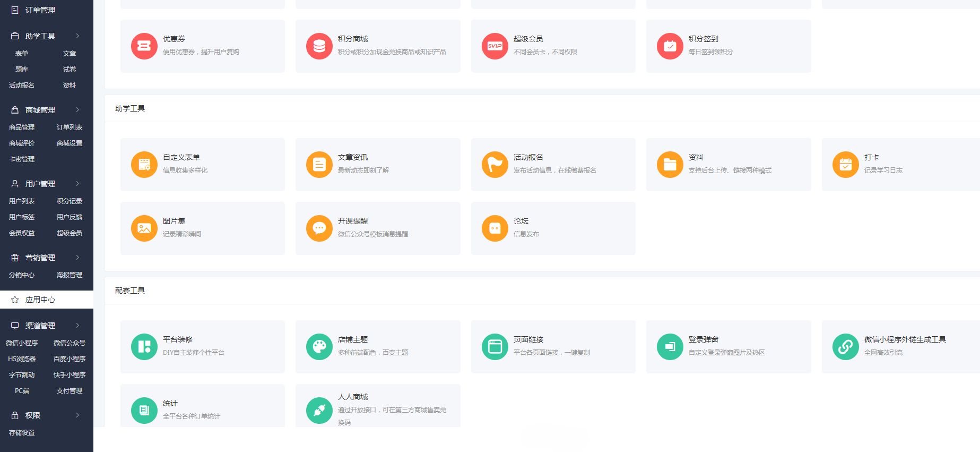Expand the 营销管理 sidebar chevron
This screenshot has height=452, width=980.
[x=77, y=258]
